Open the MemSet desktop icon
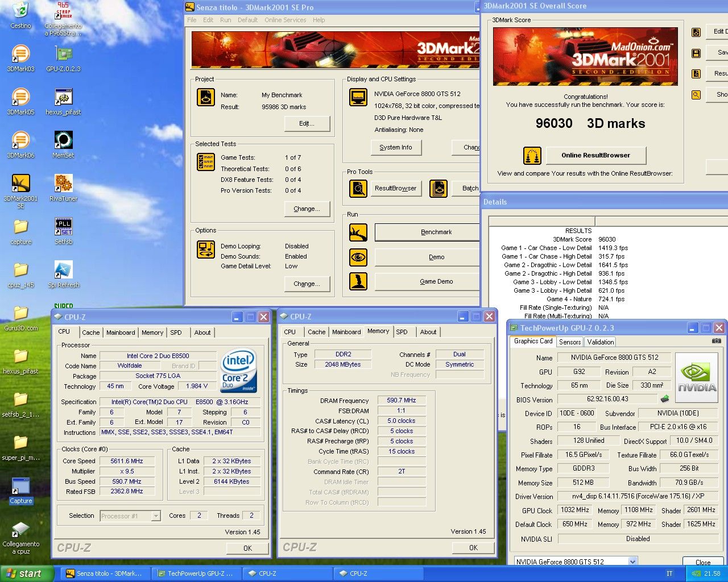728x582 pixels. tap(63, 144)
